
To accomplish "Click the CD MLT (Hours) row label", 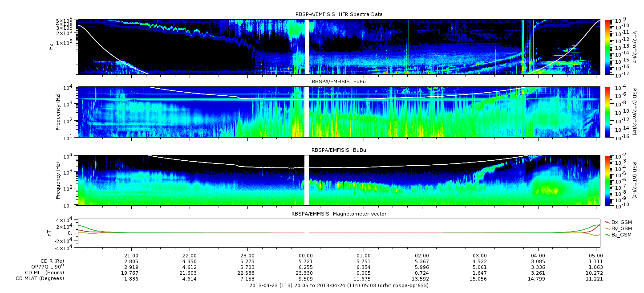I will point(45,273).
